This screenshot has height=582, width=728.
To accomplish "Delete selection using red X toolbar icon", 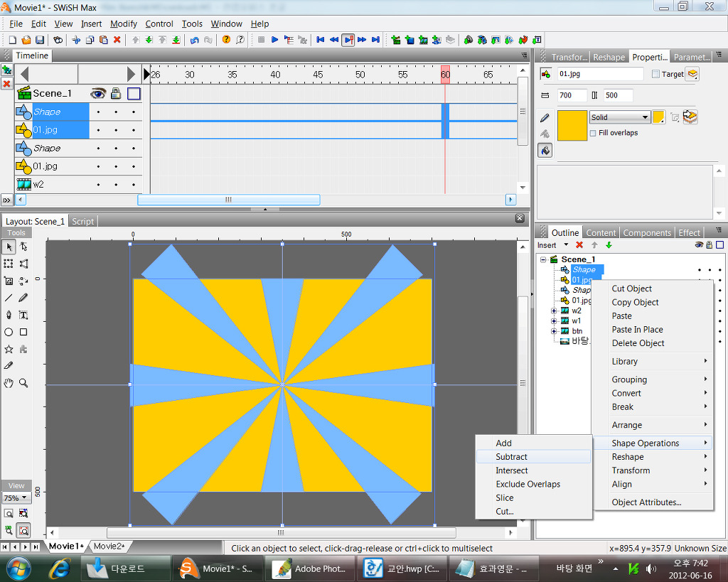I will [x=117, y=40].
